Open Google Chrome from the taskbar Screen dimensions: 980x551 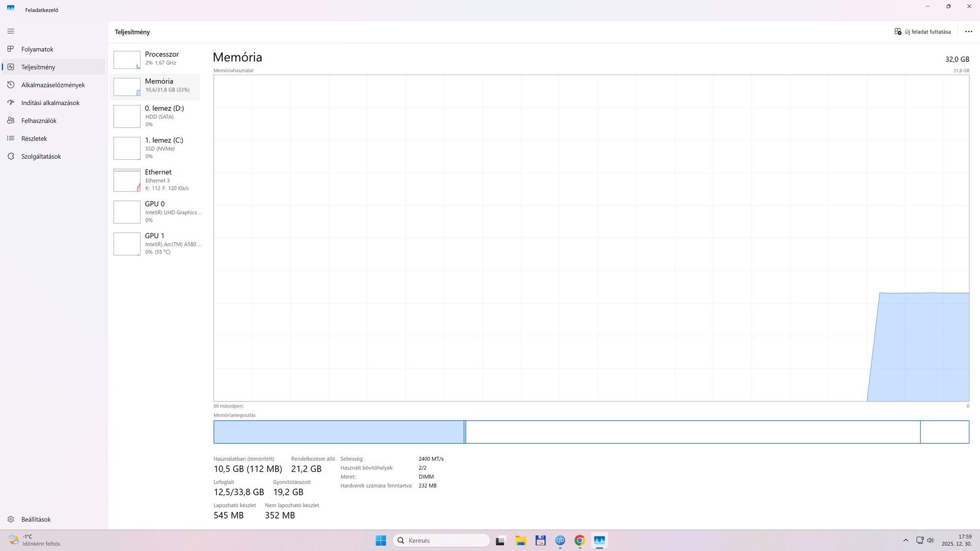[x=580, y=540]
